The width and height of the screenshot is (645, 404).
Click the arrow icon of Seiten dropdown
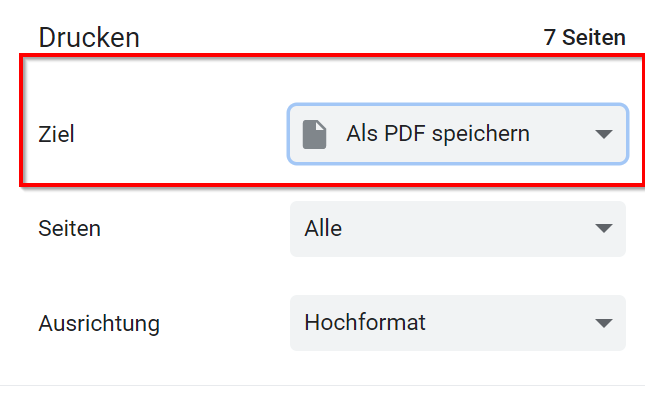603,228
